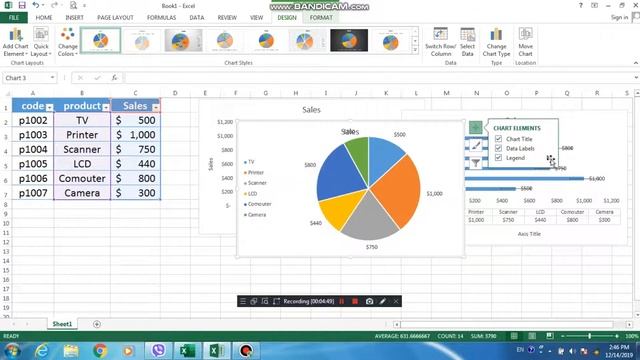Click the zoom out minus button
This screenshot has width=640, height=360.
(x=563, y=336)
